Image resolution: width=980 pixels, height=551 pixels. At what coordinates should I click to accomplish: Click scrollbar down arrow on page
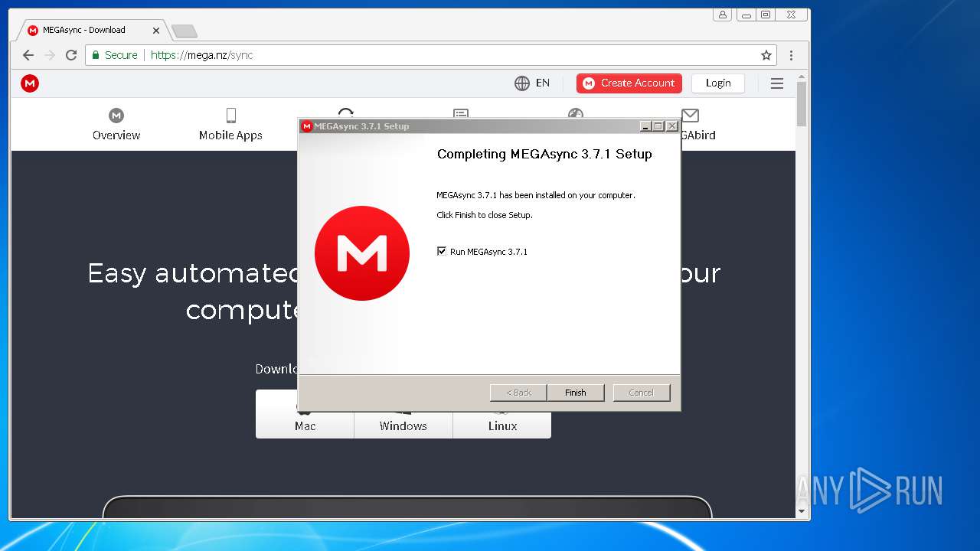(x=802, y=511)
